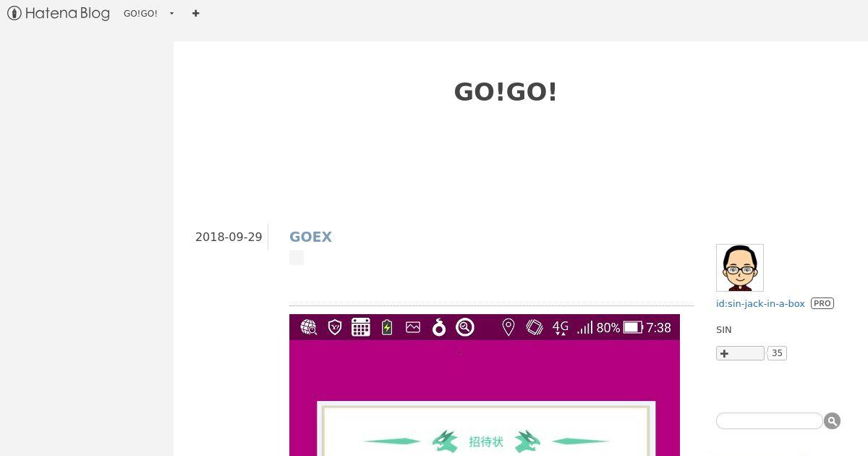Screen dimensions: 868x456
Task: Open the Hatena Blog logo link
Action: click(x=59, y=13)
